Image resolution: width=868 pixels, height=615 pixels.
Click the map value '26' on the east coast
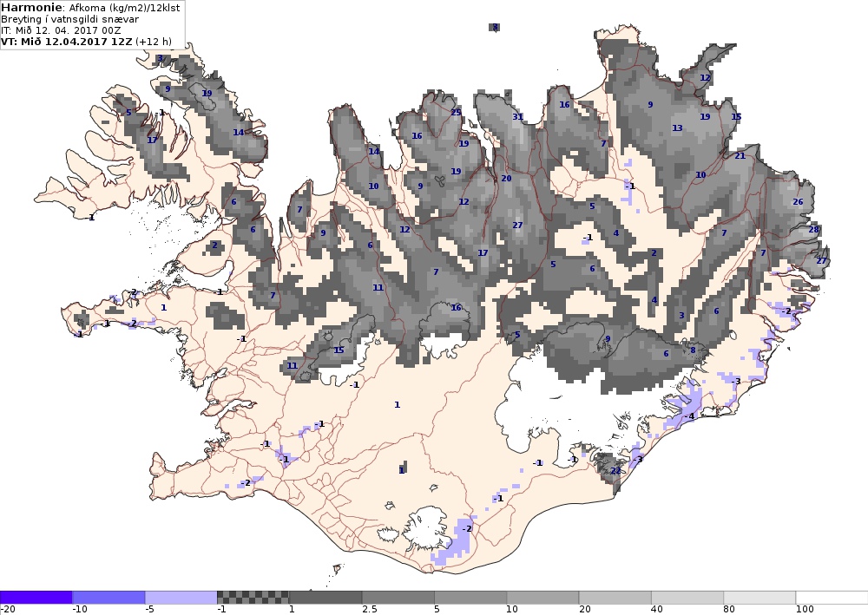tap(798, 202)
